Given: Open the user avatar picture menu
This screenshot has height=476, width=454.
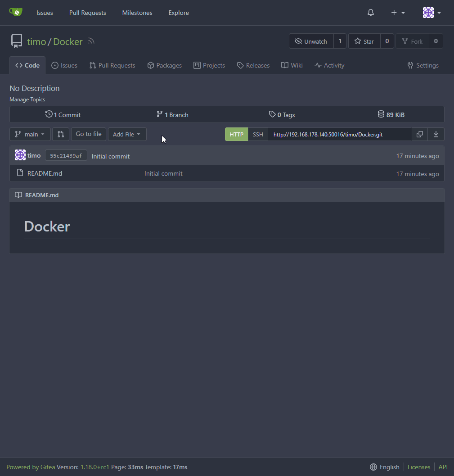Looking at the screenshot, I should tap(427, 12).
